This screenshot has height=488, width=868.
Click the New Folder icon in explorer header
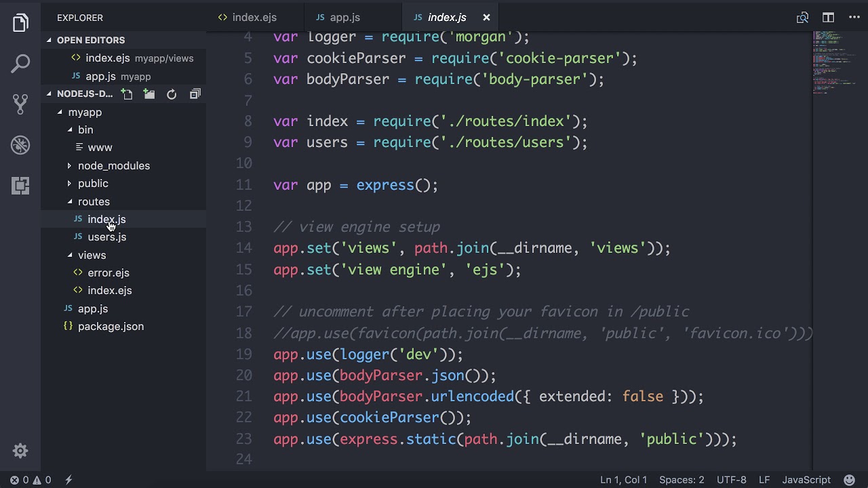tap(149, 94)
